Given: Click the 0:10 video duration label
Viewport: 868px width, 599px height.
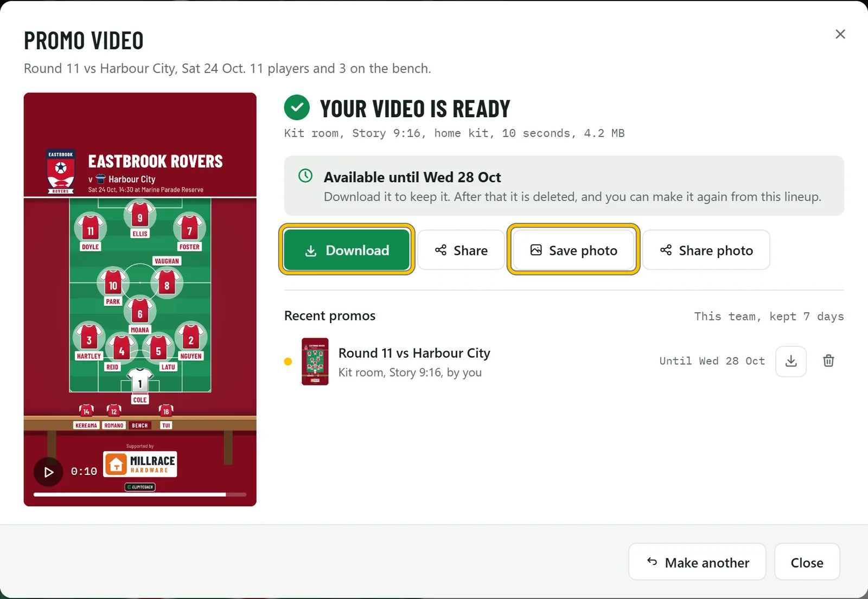Looking at the screenshot, I should pyautogui.click(x=84, y=472).
